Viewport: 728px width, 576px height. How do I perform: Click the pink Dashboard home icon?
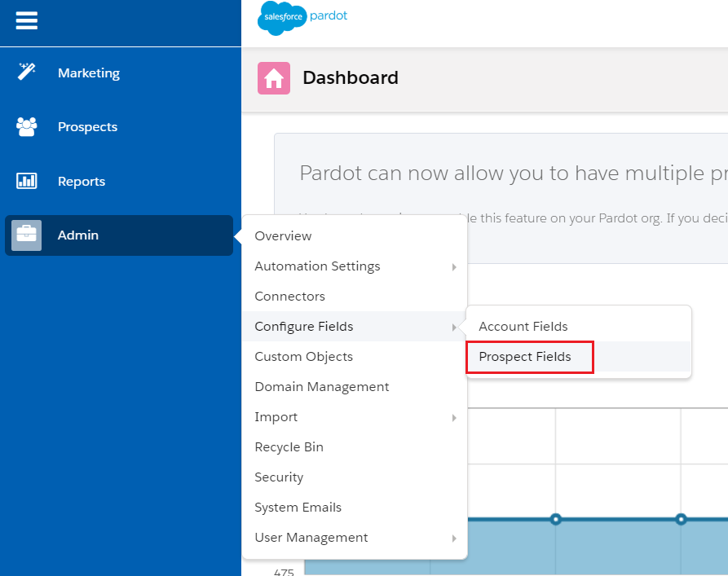(x=274, y=78)
